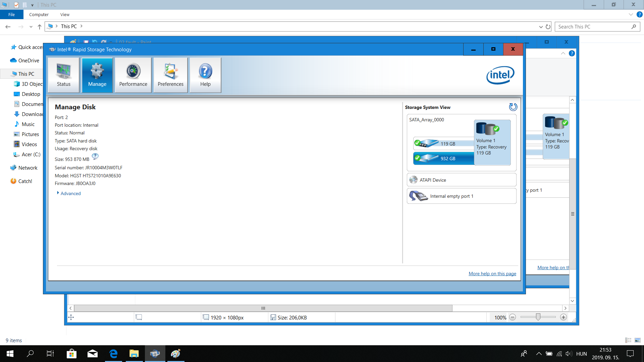
Task: Open the Customize Quick Access Toolbar dropdown
Action: tap(32, 5)
